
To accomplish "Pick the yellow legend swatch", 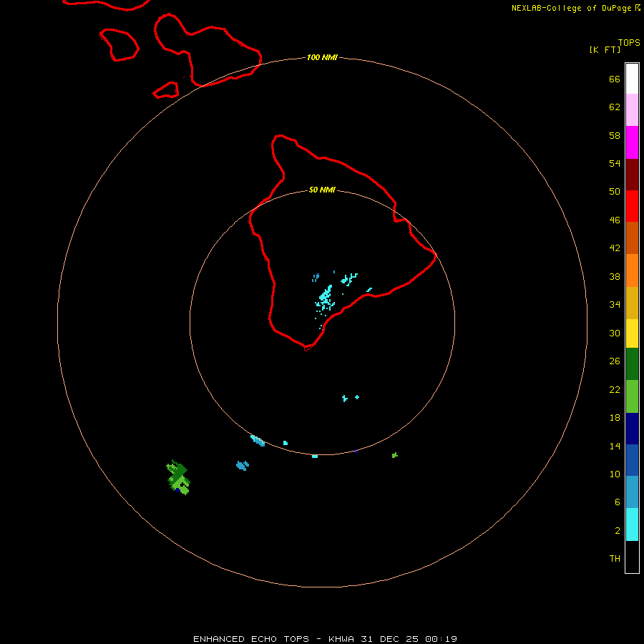I will pos(632,333).
